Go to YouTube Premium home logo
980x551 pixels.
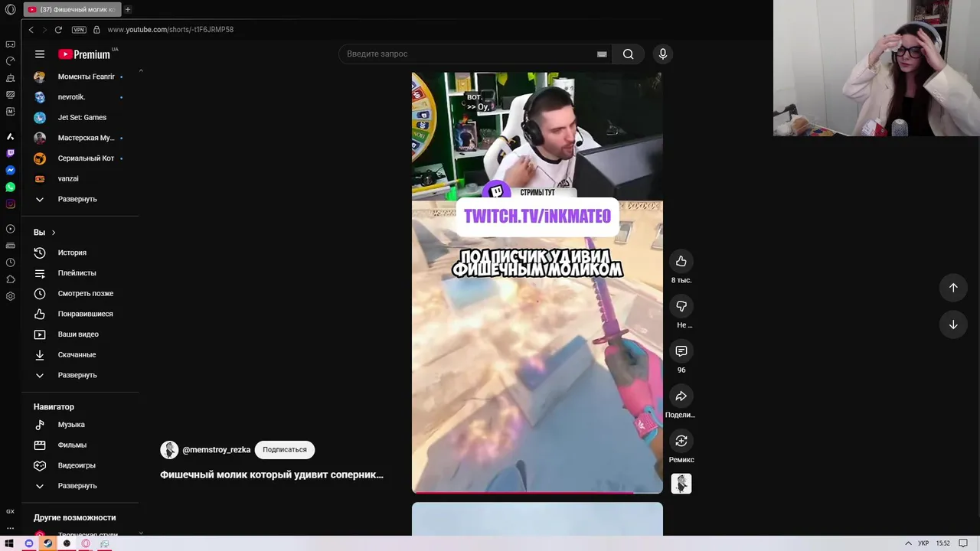[84, 54]
